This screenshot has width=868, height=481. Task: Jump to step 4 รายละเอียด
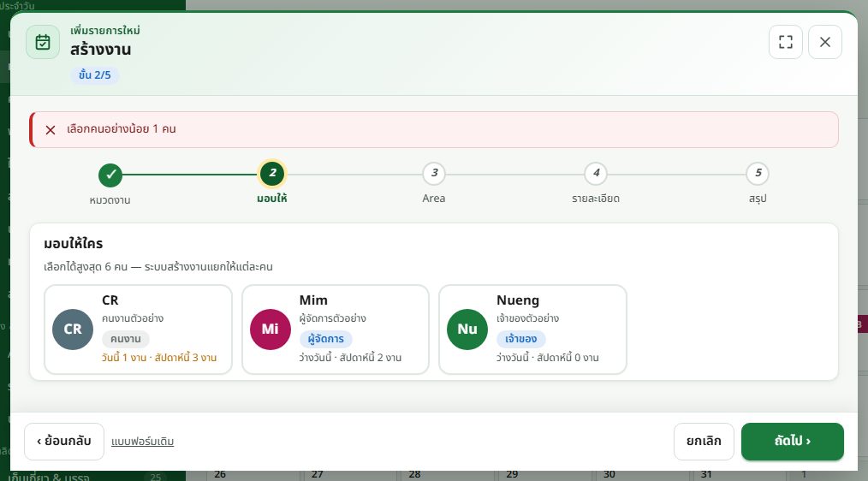coord(596,174)
